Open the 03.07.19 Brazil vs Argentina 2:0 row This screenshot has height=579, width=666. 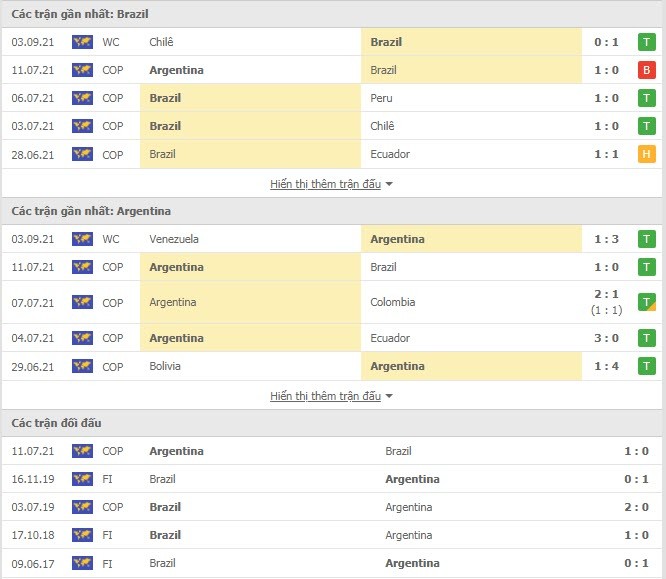332,507
